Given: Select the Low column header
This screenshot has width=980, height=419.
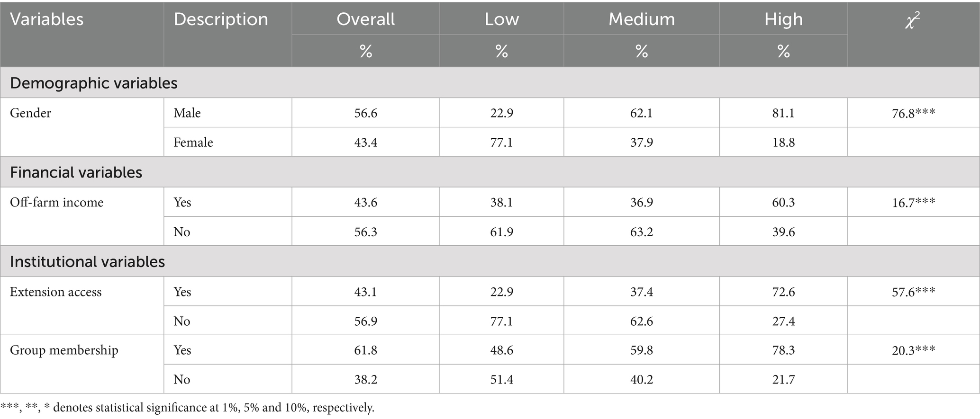Looking at the screenshot, I should (501, 19).
